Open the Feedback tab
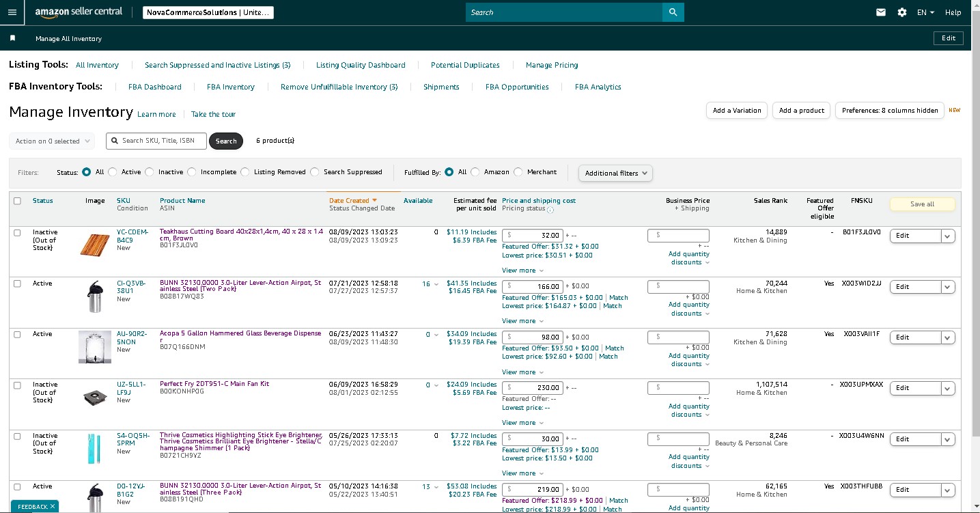This screenshot has width=980, height=513. (x=33, y=506)
